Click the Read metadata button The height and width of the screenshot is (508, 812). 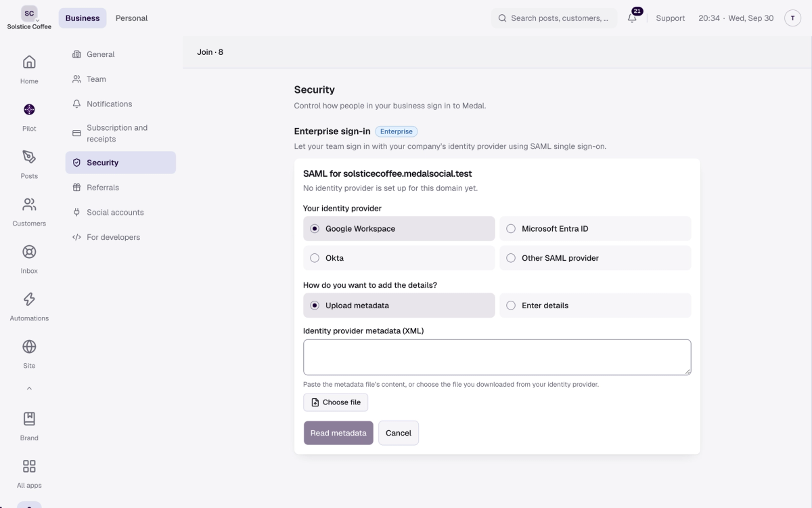(338, 433)
